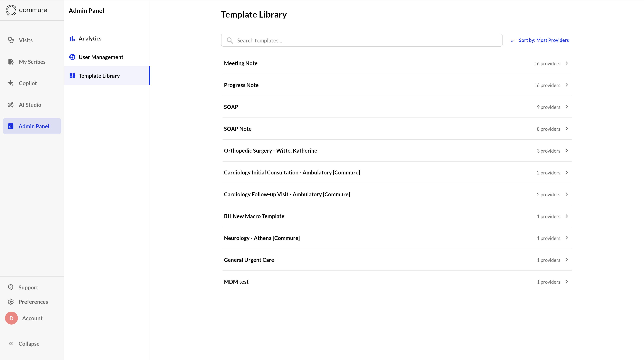Click the Copilot sparkle icon
The image size is (644, 360).
point(11,83)
